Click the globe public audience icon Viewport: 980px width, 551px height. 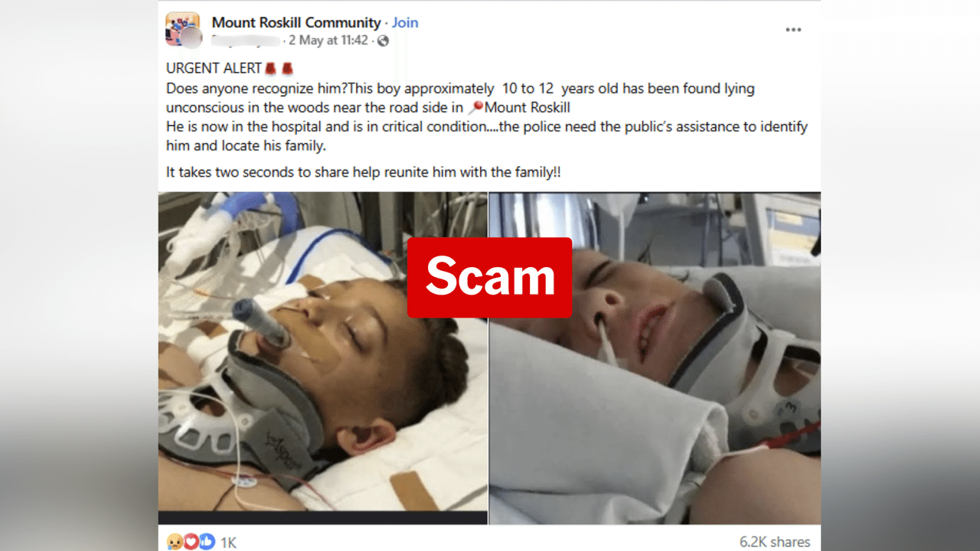[x=383, y=41]
